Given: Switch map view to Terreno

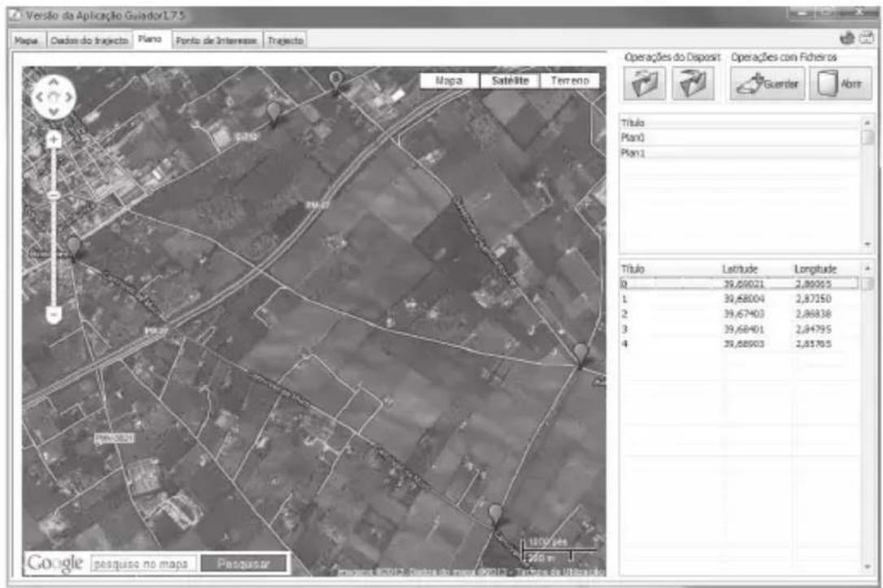Looking at the screenshot, I should (570, 81).
